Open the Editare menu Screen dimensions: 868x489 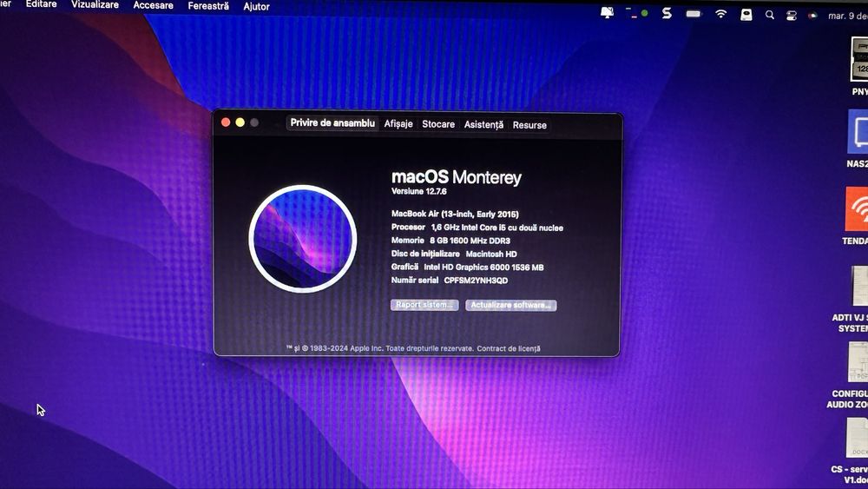click(x=42, y=4)
